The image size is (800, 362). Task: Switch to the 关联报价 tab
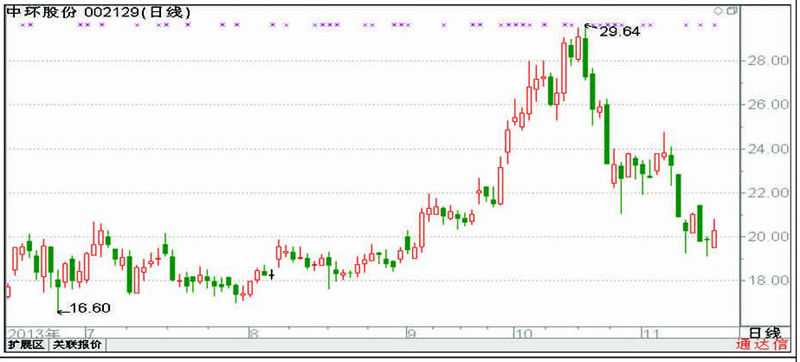(78, 345)
